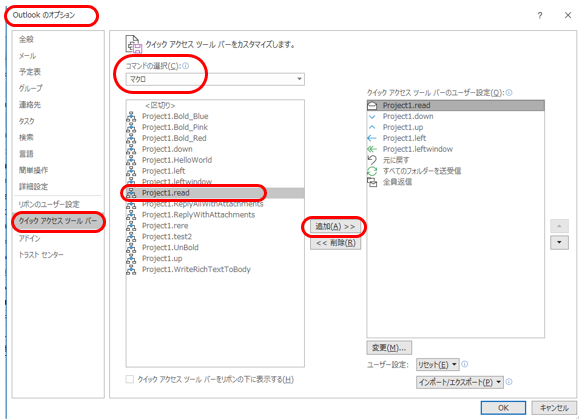Viewport: 579px width, 420px height.
Task: Select Project1.left in the left macro list
Action: pyautogui.click(x=215, y=171)
